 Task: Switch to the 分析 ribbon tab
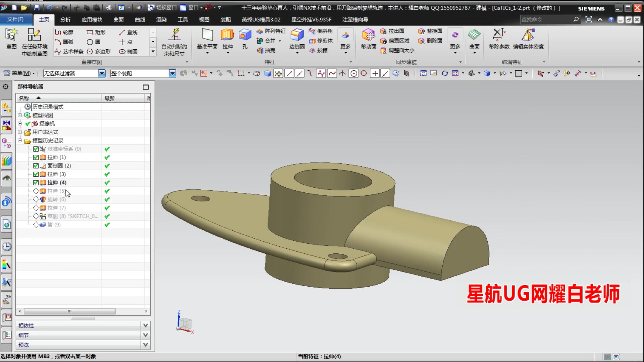65,20
